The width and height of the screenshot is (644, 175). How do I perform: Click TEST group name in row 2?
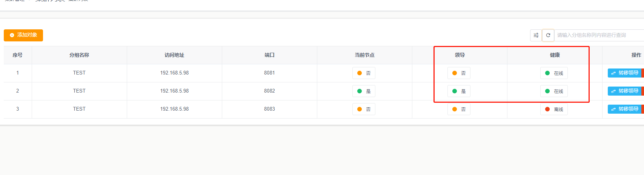[79, 91]
